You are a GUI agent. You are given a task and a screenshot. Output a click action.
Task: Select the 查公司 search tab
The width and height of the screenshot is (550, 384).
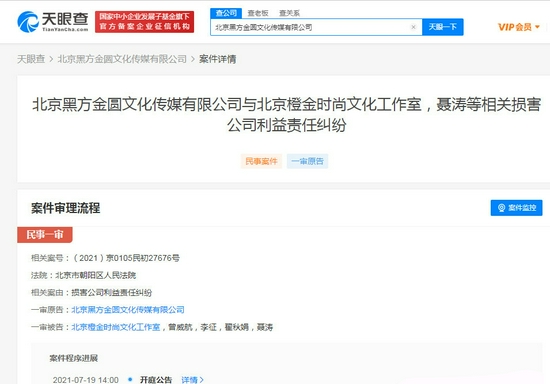[x=226, y=13]
